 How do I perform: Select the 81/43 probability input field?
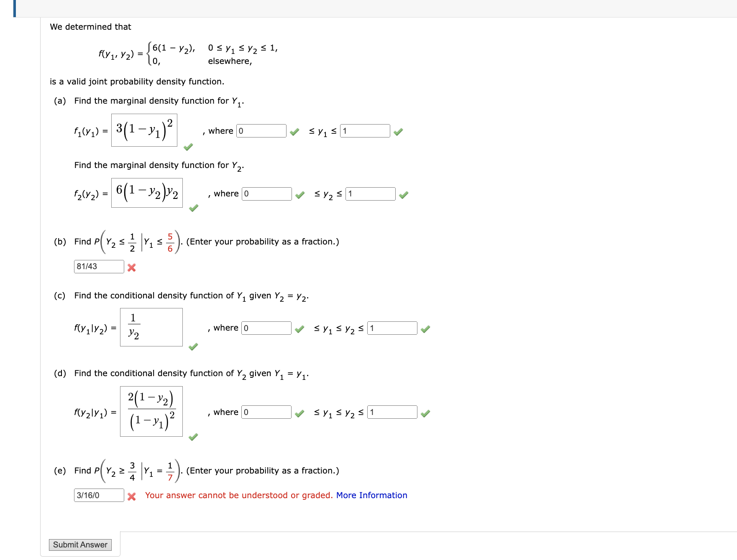click(99, 267)
